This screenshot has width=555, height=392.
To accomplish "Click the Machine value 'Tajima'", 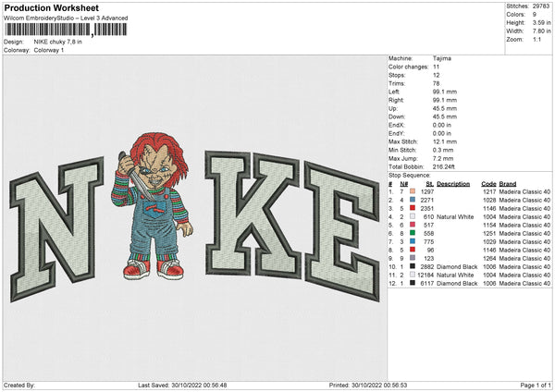I will (x=442, y=58).
